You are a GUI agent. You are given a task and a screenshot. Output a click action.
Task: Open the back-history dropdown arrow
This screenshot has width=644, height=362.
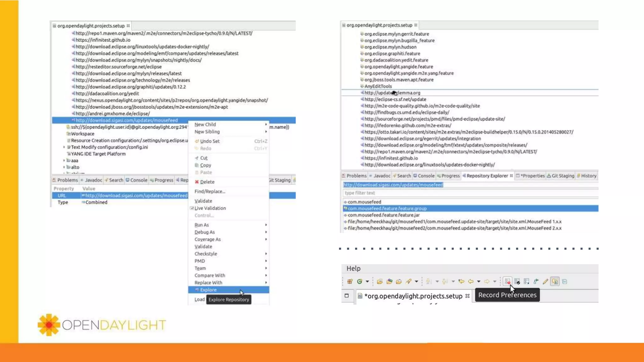pos(479,282)
